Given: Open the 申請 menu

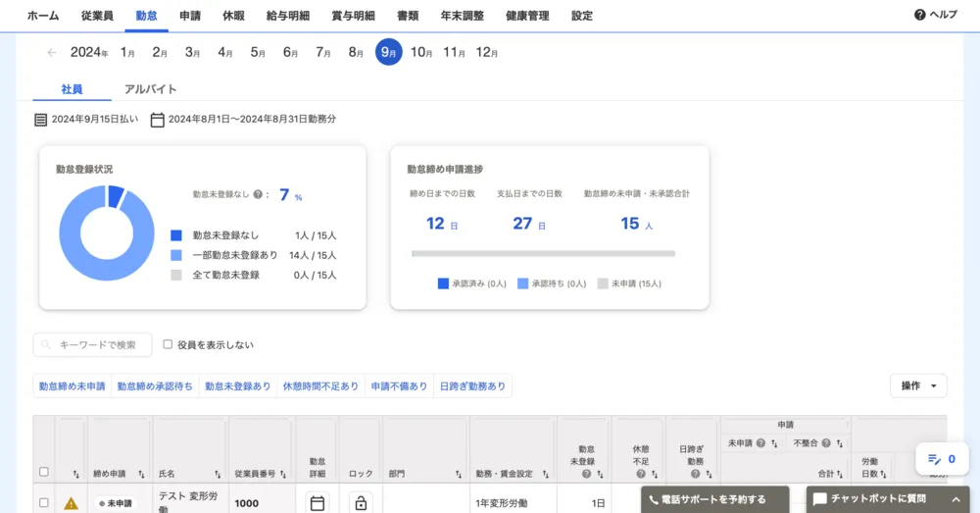Looking at the screenshot, I should tap(190, 16).
